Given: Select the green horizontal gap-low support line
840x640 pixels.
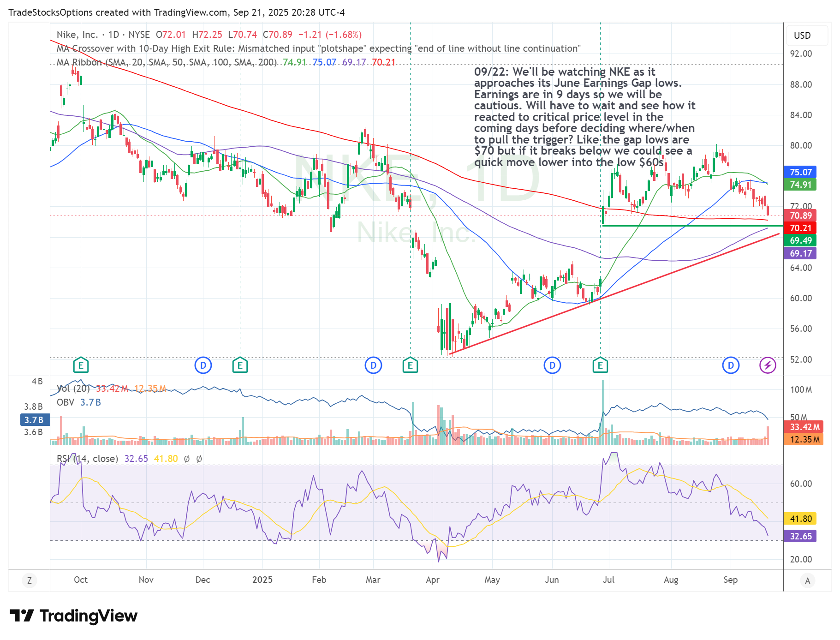Looking at the screenshot, I should (x=693, y=226).
